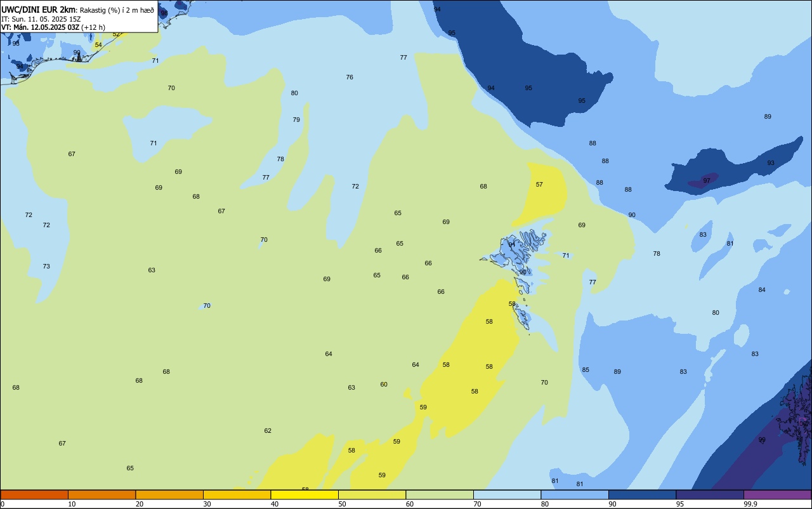
Task: Click the 62 humidity value on the map
Action: tap(268, 431)
